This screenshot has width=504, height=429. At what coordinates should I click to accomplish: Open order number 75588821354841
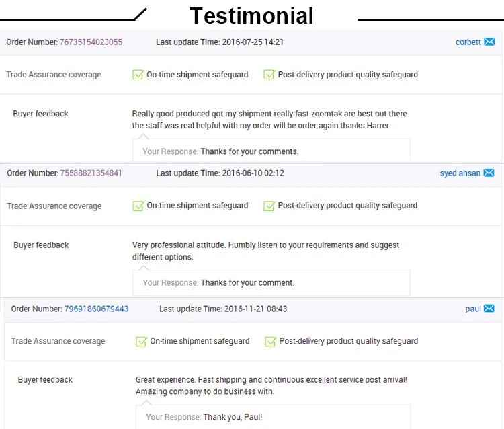(91, 173)
